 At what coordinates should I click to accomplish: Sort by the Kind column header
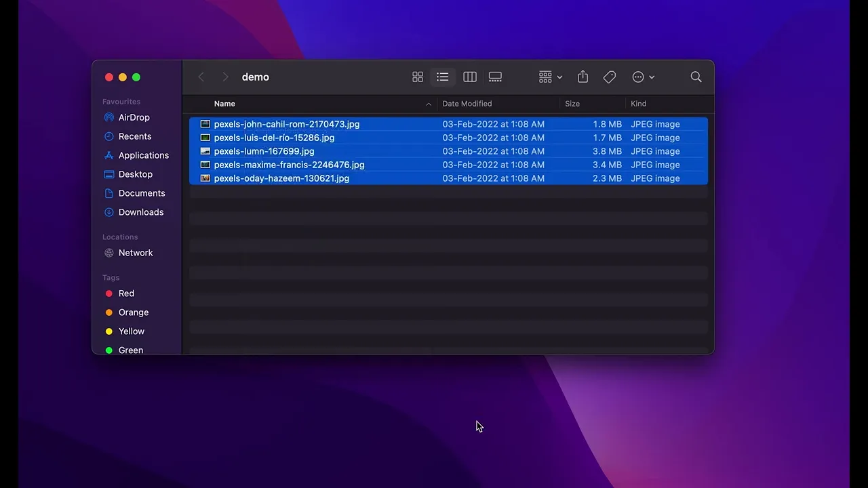coord(639,104)
